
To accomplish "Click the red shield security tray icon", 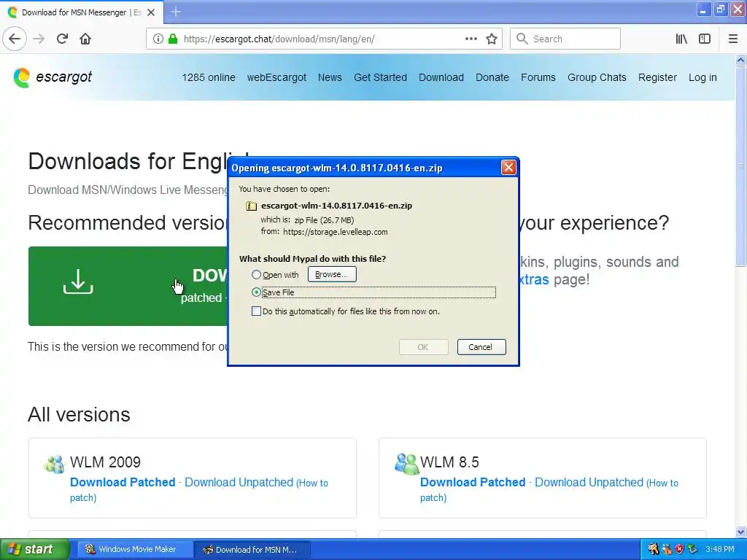I will (679, 549).
